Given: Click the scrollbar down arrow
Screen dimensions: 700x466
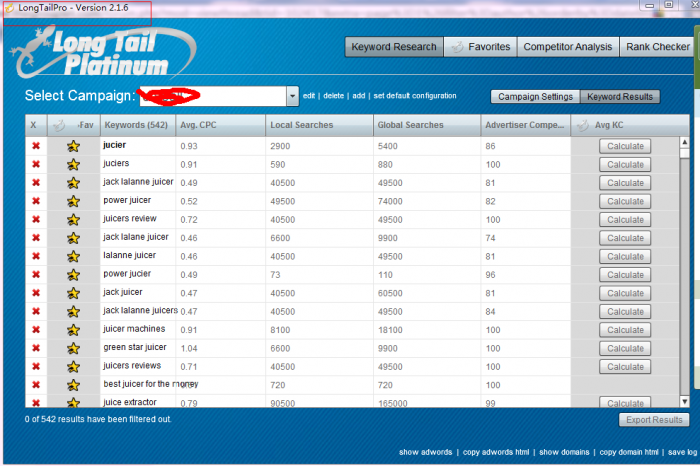Looking at the screenshot, I should 684,401.
